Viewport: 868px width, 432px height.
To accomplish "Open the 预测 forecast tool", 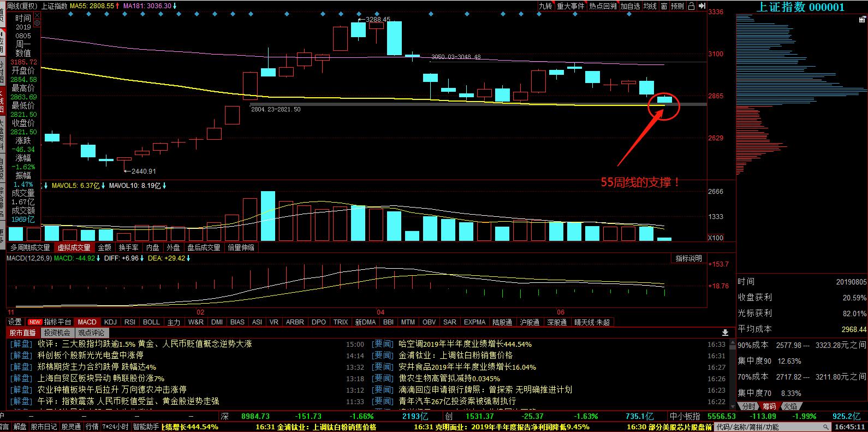I will point(677,6).
